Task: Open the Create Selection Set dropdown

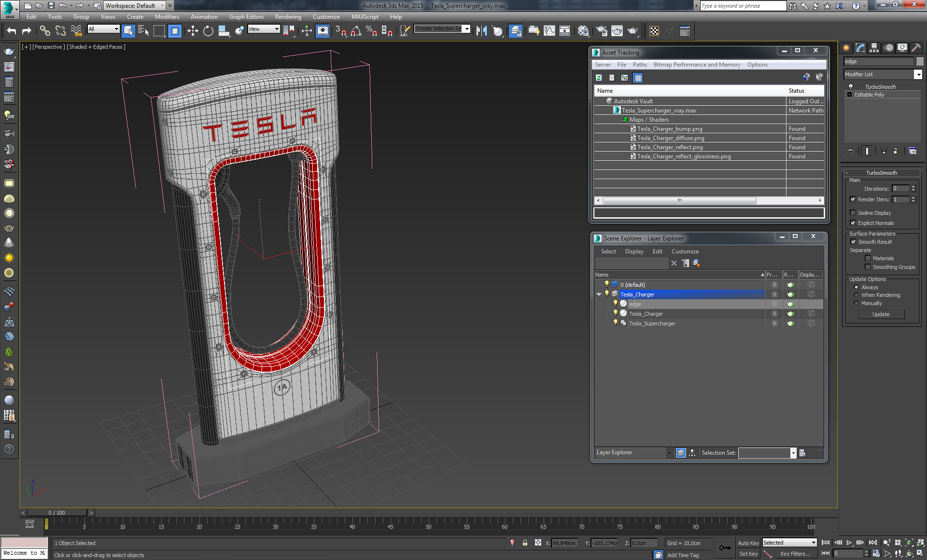Action: 467,29
